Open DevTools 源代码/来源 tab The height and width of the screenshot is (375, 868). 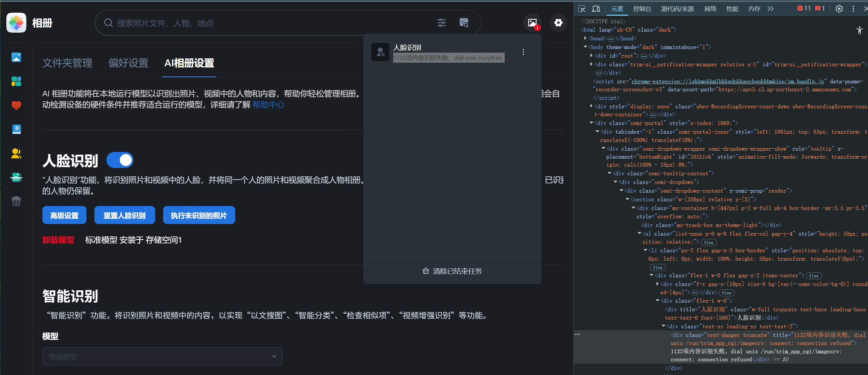(x=677, y=9)
